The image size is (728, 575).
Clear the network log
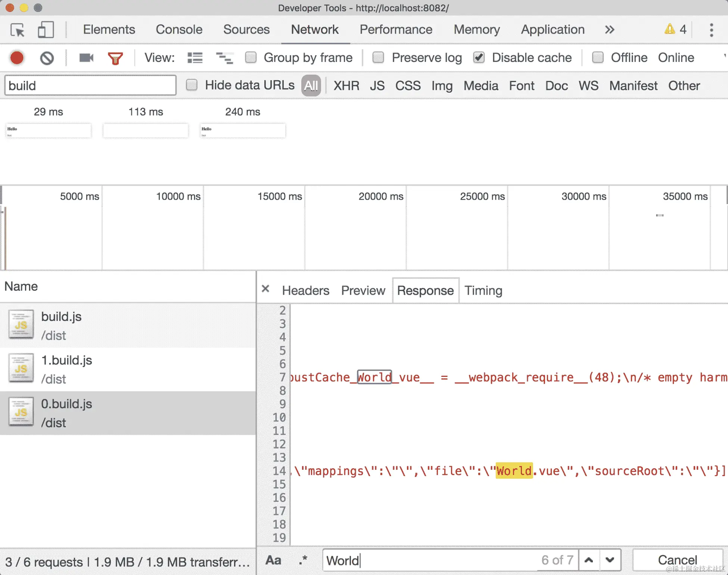tap(47, 58)
